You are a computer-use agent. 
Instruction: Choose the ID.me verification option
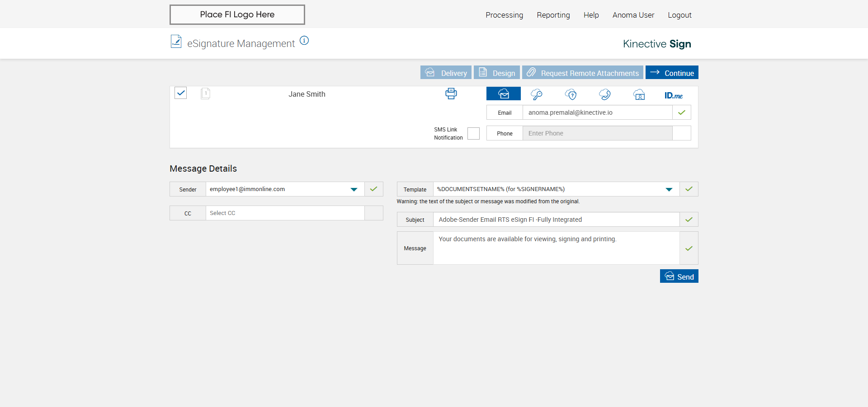(673, 95)
